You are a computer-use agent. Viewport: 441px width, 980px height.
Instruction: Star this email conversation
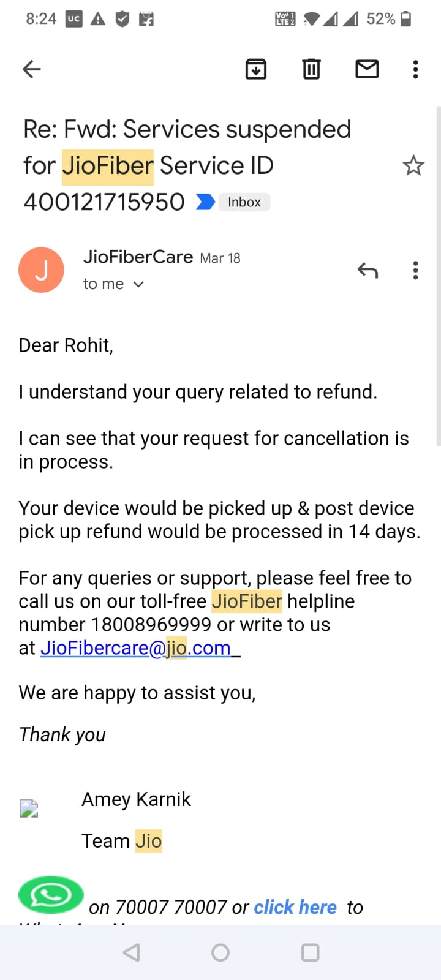(413, 165)
